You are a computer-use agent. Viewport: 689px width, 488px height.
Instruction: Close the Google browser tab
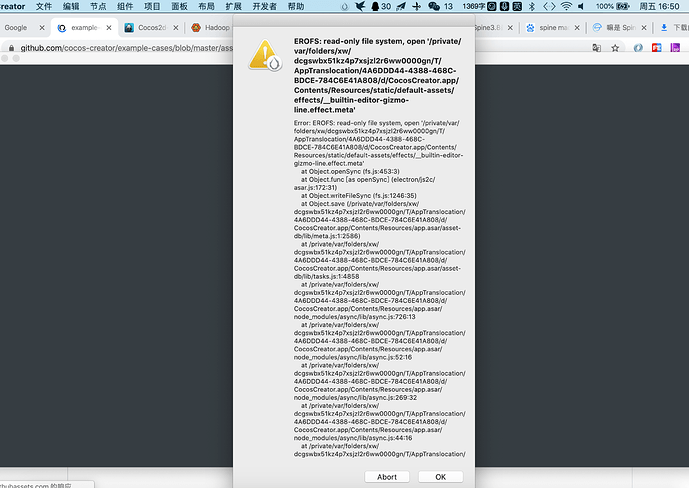(42, 28)
